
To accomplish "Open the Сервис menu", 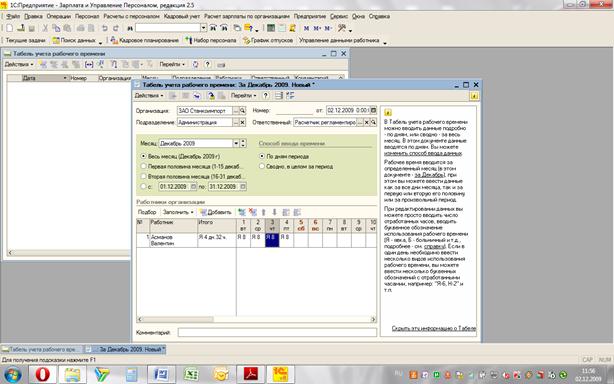I will pos(339,16).
